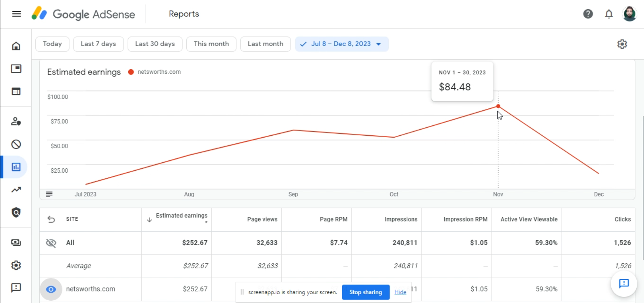Open the Help question mark icon
This screenshot has height=303, width=644.
pos(588,14)
